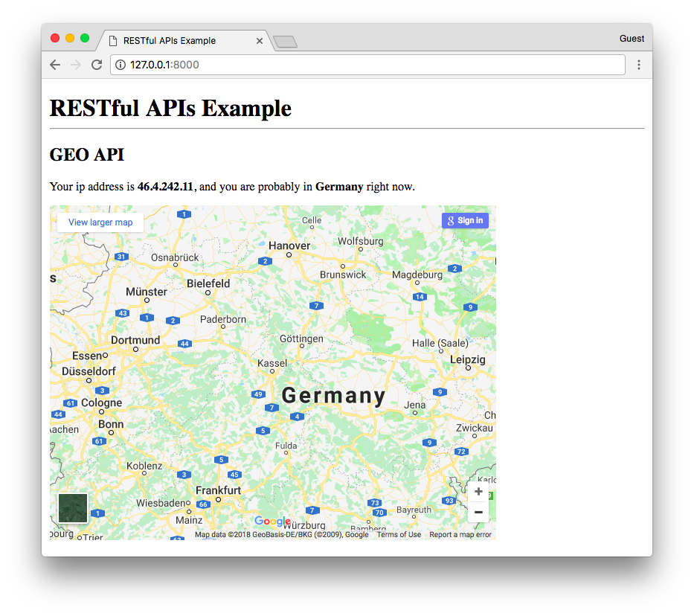Click the Jena city label
This screenshot has width=694, height=616.
click(x=415, y=405)
